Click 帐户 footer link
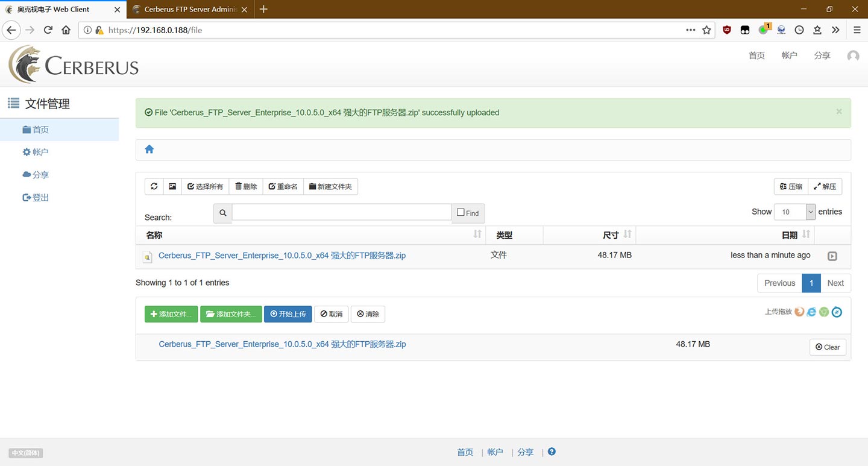 click(x=495, y=452)
